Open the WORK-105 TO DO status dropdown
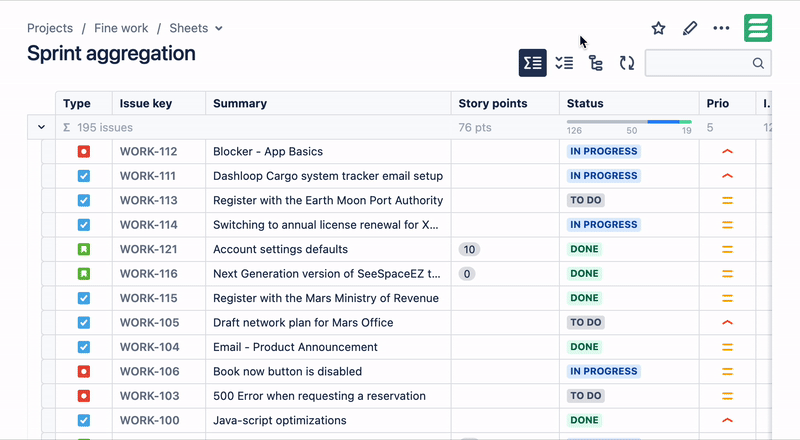Screen dimensions: 800x440 tap(586, 323)
